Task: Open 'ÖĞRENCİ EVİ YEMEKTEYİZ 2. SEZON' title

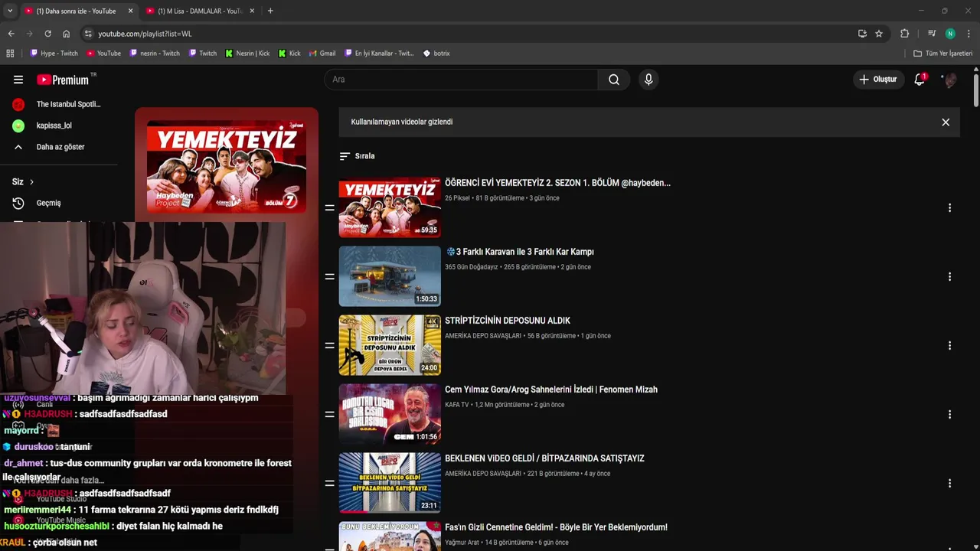Action: (x=557, y=183)
